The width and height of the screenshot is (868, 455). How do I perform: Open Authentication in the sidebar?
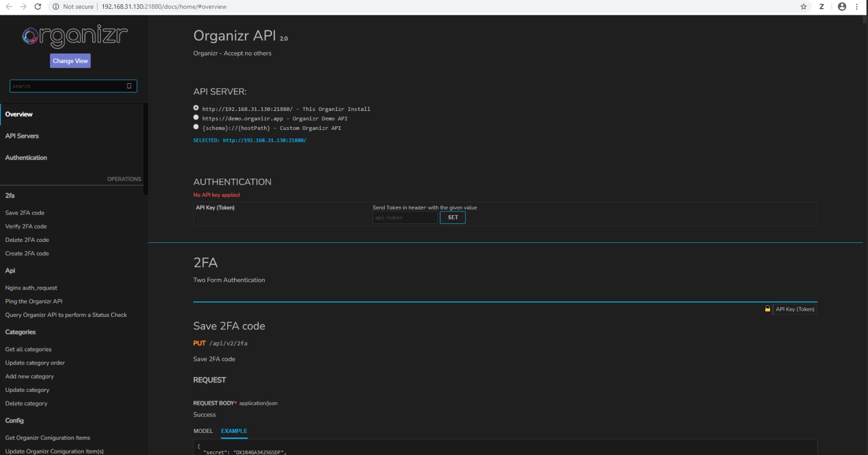26,157
